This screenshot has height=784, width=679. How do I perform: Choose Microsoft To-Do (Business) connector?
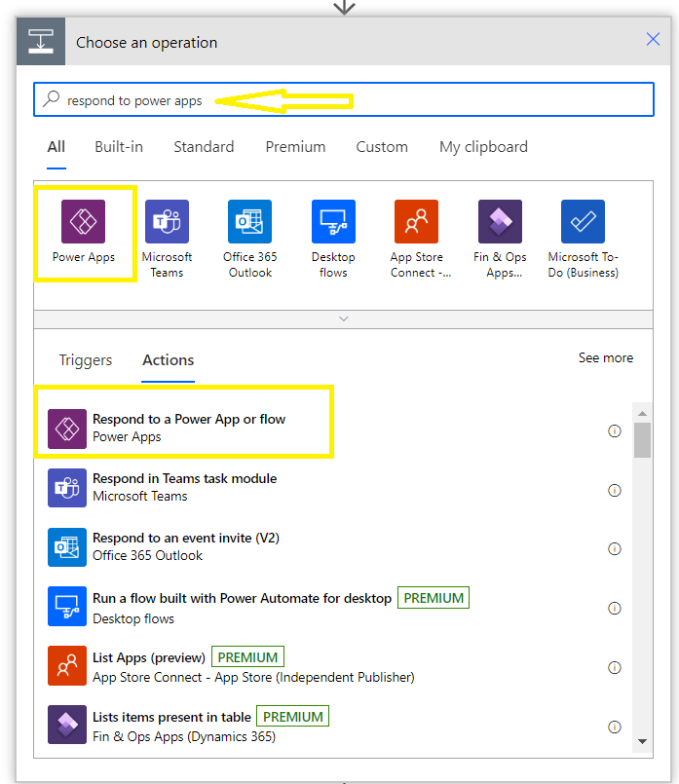(583, 222)
